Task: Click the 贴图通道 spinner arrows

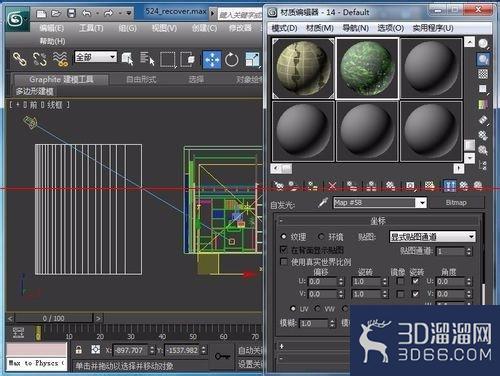Action: click(469, 251)
